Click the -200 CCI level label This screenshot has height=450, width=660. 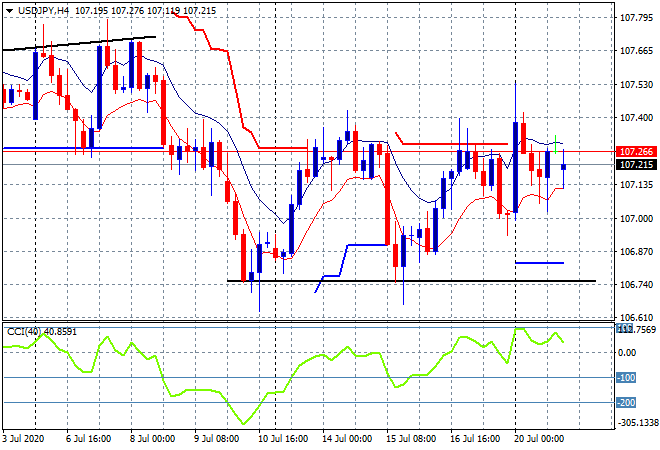coord(626,403)
